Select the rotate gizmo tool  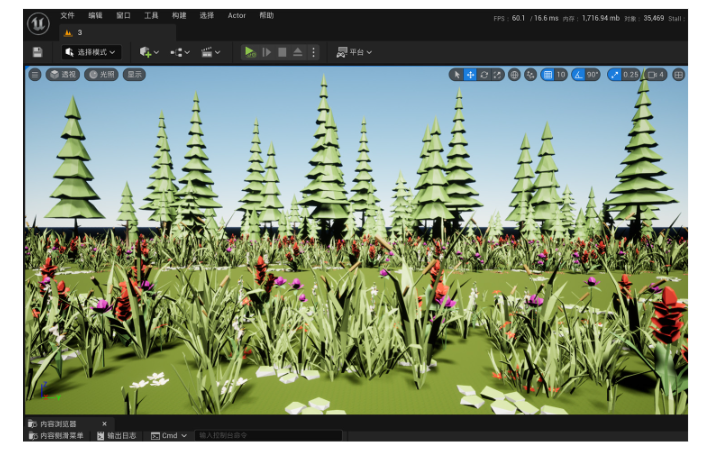click(484, 75)
